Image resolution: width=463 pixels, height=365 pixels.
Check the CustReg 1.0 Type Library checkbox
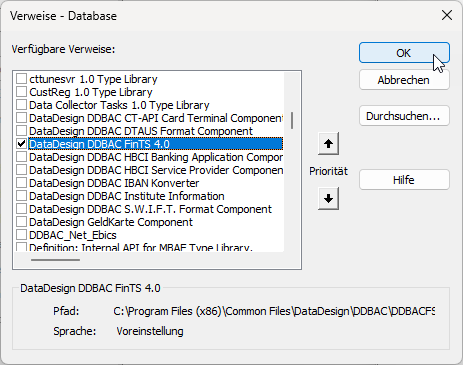tap(22, 92)
